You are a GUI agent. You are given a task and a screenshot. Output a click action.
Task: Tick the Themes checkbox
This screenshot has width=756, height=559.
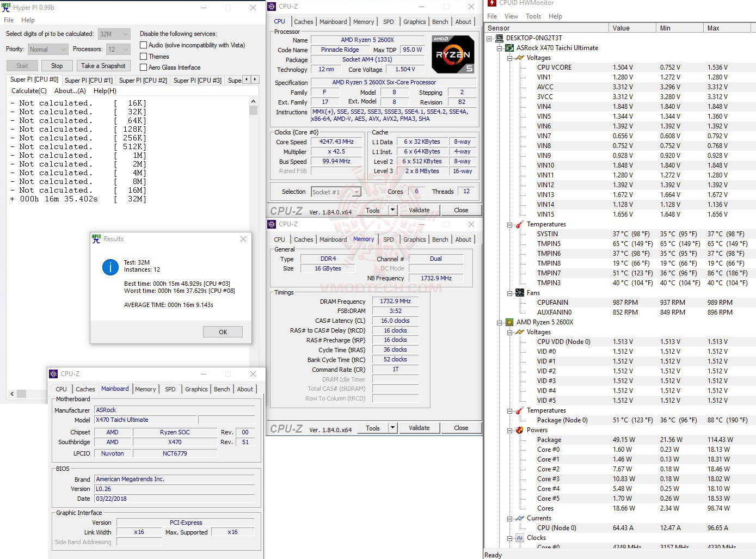click(144, 57)
